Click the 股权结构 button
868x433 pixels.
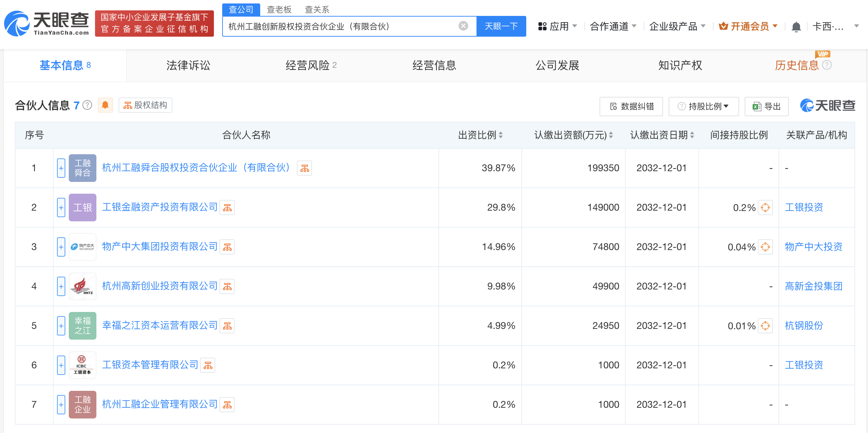click(145, 105)
